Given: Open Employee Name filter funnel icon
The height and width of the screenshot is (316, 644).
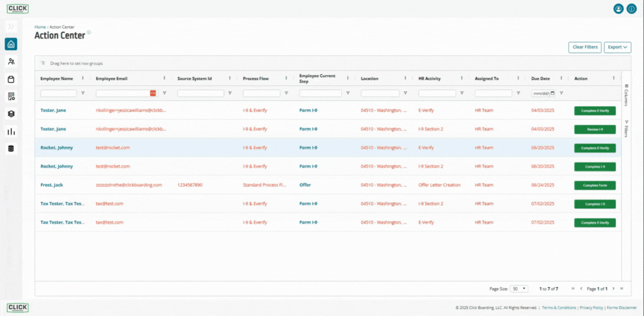Looking at the screenshot, I should point(83,93).
